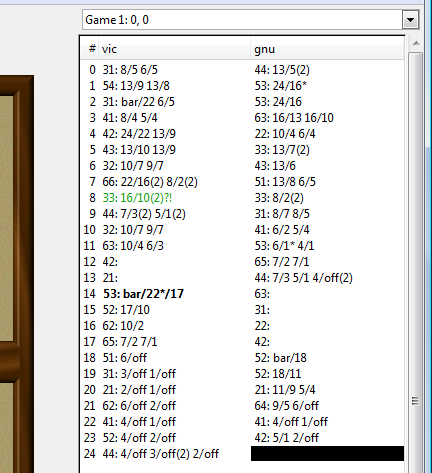Select gnu's move 53: 6/1* 4/1

click(284, 246)
